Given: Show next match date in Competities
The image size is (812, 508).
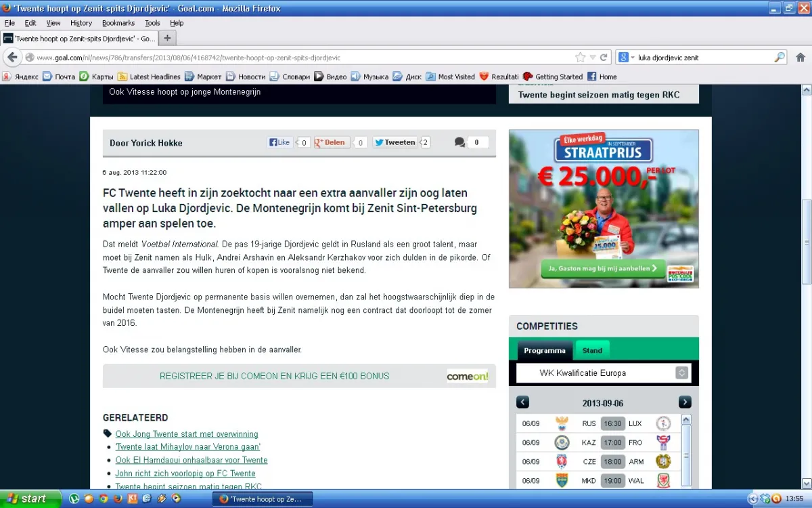Looking at the screenshot, I should (685, 402).
